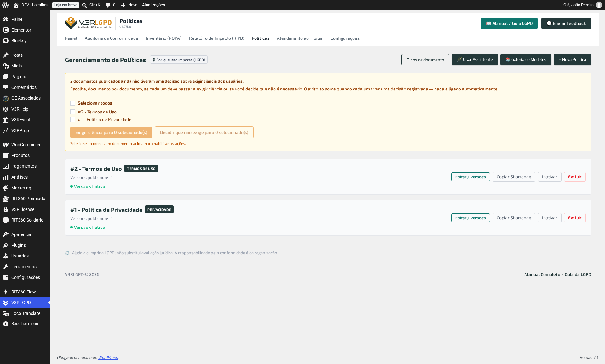Click the V3RHelp! lifebuoy icon
605x364 pixels.
[6, 109]
